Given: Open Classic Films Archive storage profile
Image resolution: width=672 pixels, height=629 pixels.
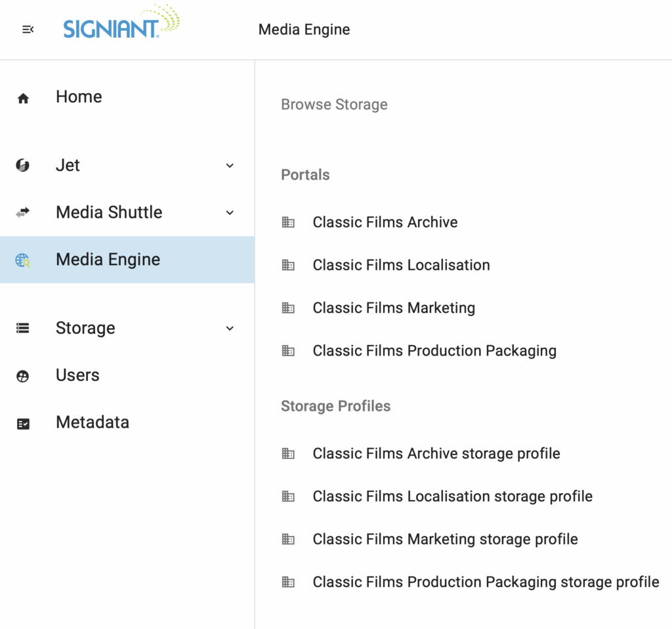Looking at the screenshot, I should [x=436, y=454].
